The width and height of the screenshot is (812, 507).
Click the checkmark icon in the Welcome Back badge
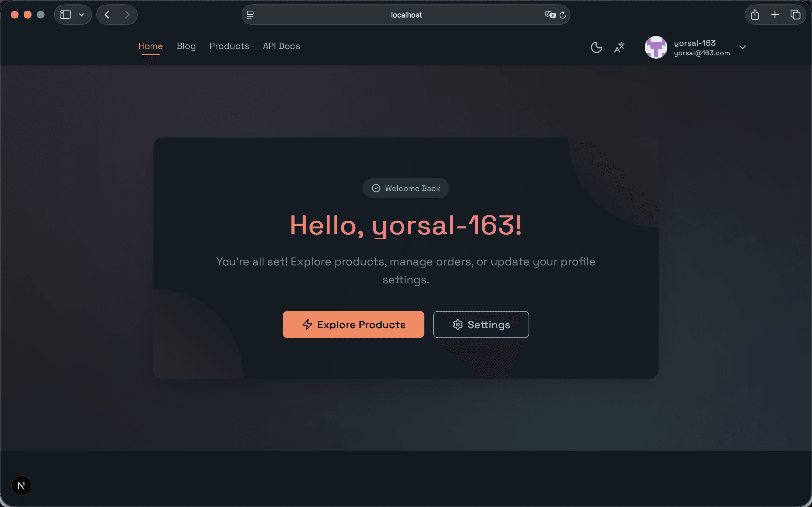tap(376, 188)
